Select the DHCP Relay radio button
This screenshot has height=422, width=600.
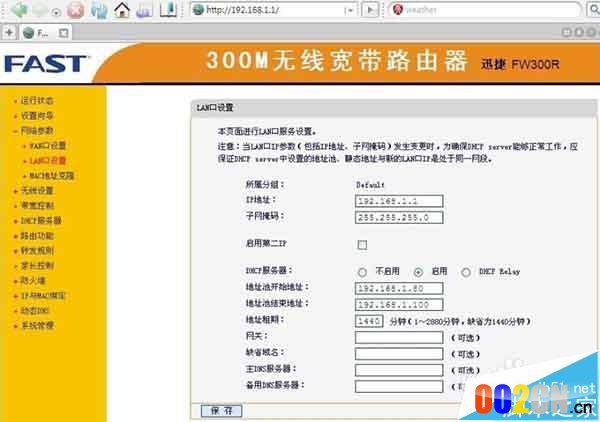pos(466,272)
